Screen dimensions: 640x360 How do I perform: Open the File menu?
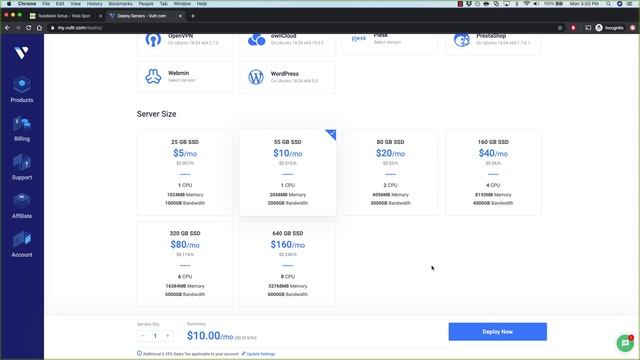point(46,4)
